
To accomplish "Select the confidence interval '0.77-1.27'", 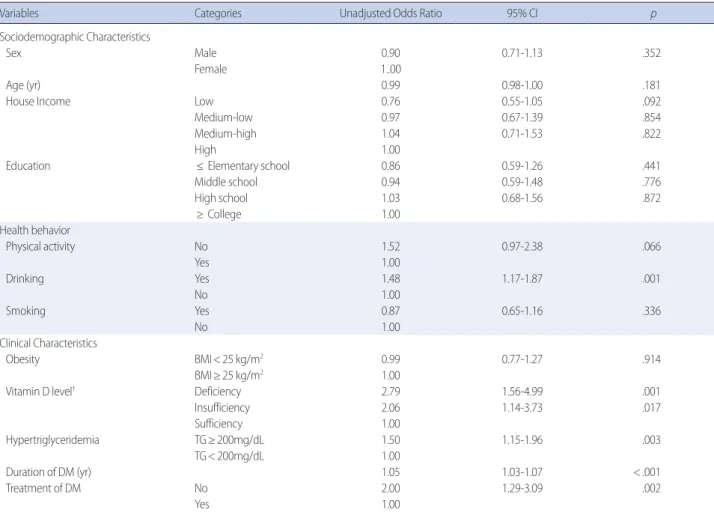I will click(x=522, y=359).
